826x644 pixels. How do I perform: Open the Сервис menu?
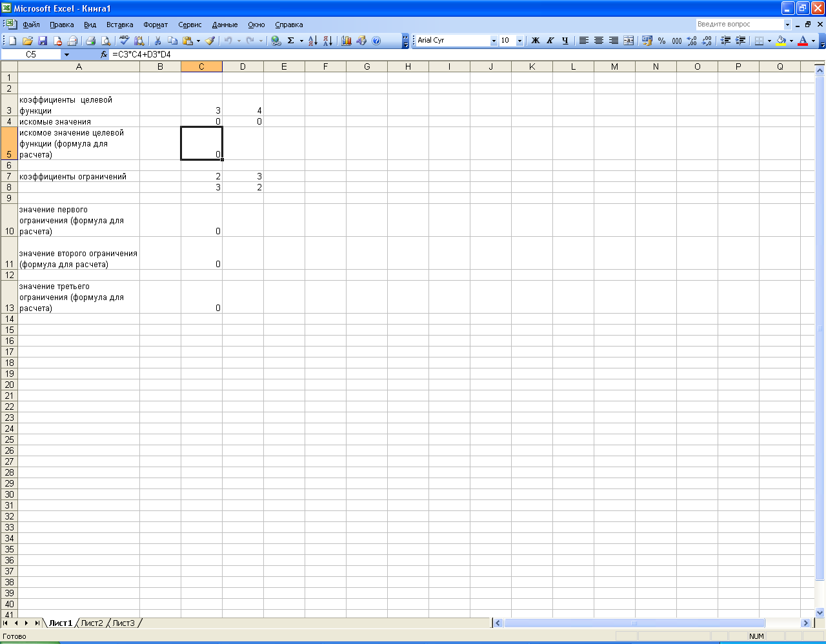tap(190, 25)
